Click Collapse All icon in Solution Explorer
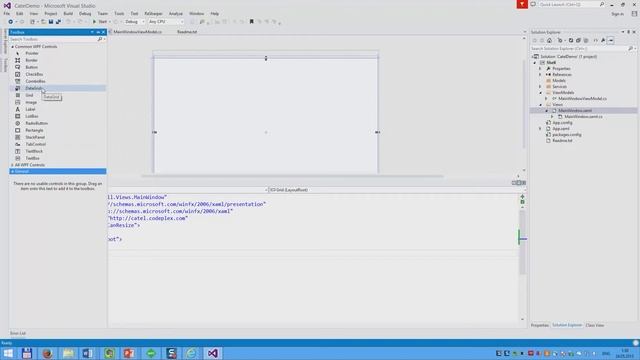 (x=578, y=40)
